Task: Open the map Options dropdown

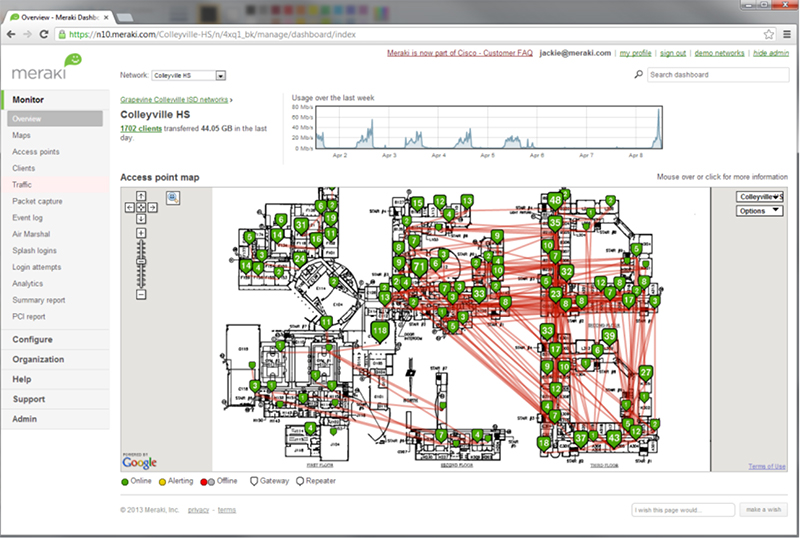Action: point(759,210)
